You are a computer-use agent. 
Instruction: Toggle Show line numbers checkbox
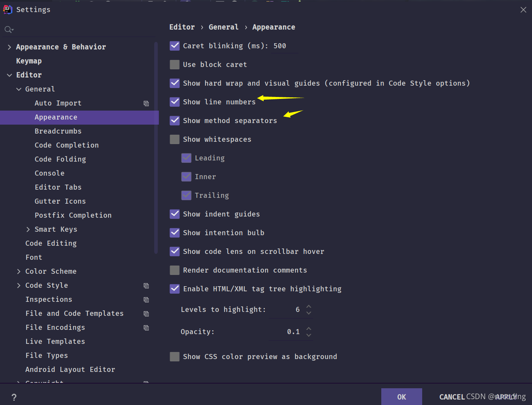click(174, 102)
